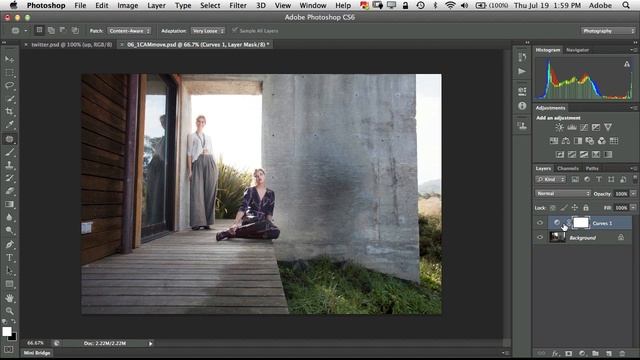Add a Curves adjustment
The width and height of the screenshot is (640, 360).
click(x=584, y=127)
